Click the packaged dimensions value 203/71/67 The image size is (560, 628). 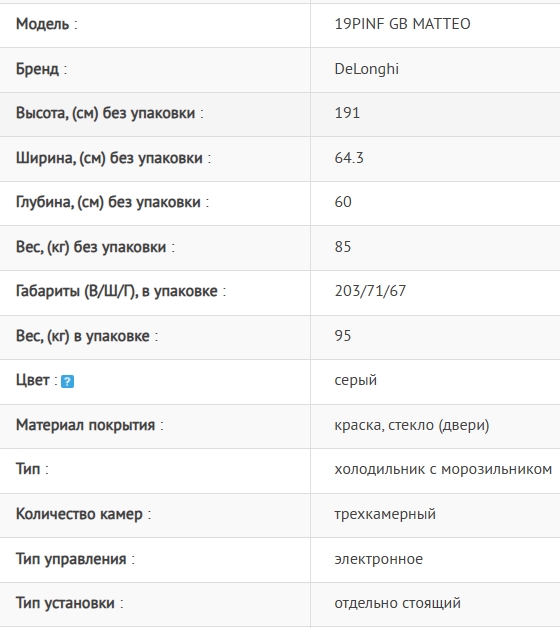click(371, 291)
